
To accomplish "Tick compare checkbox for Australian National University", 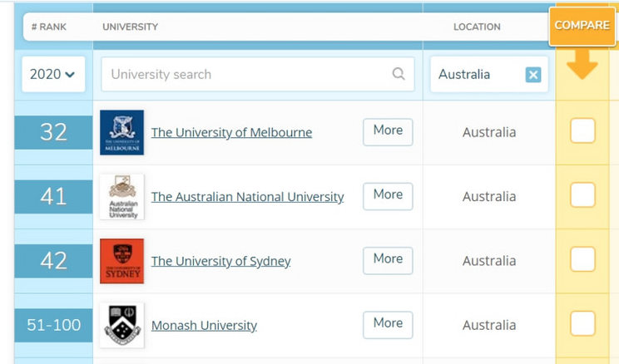I will click(x=582, y=194).
